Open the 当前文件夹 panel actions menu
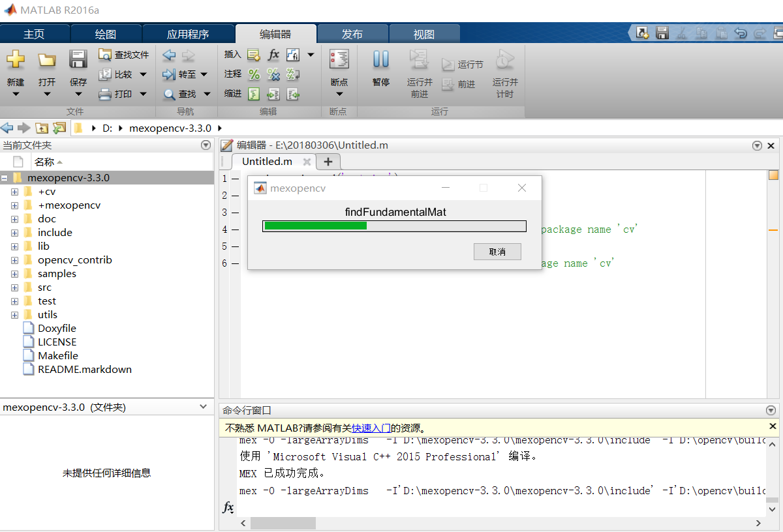Screen dimensions: 783x532 tap(206, 145)
